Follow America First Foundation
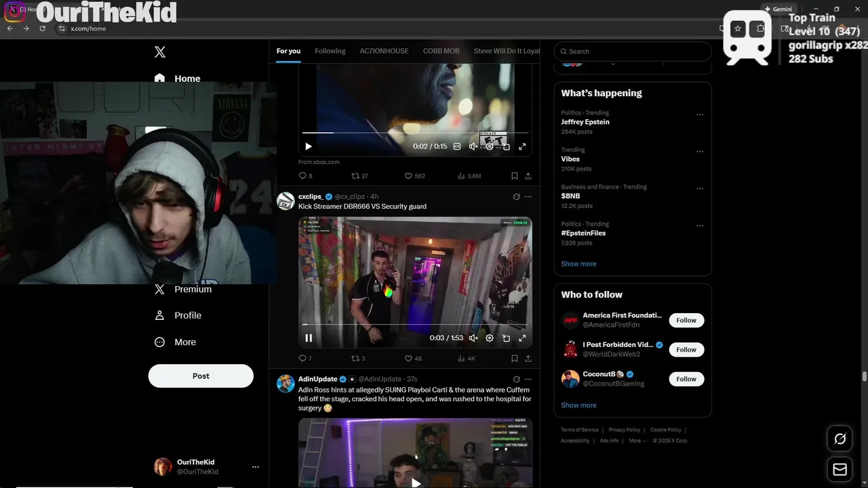The height and width of the screenshot is (488, 868). tap(686, 321)
